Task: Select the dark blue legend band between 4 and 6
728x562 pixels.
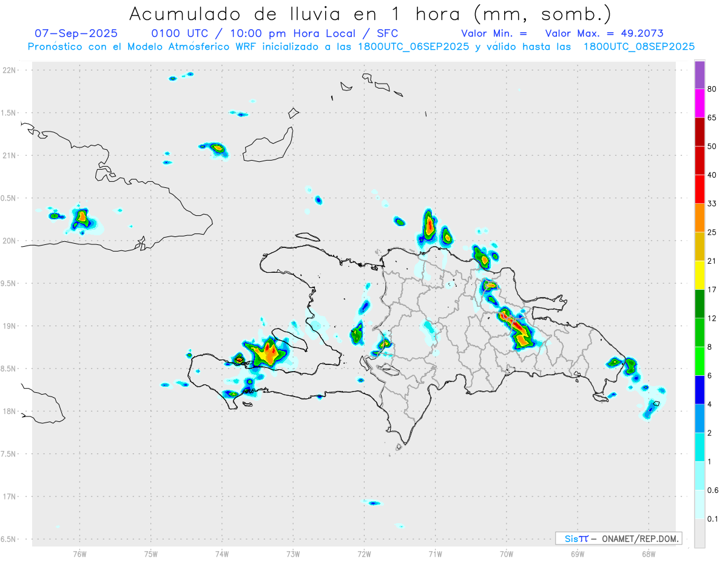Action: click(x=699, y=390)
